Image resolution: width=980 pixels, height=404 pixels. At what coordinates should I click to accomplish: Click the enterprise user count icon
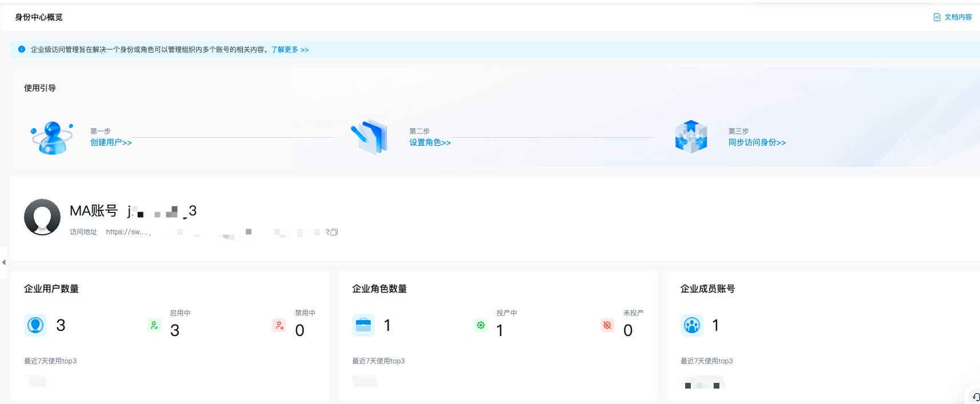(35, 325)
